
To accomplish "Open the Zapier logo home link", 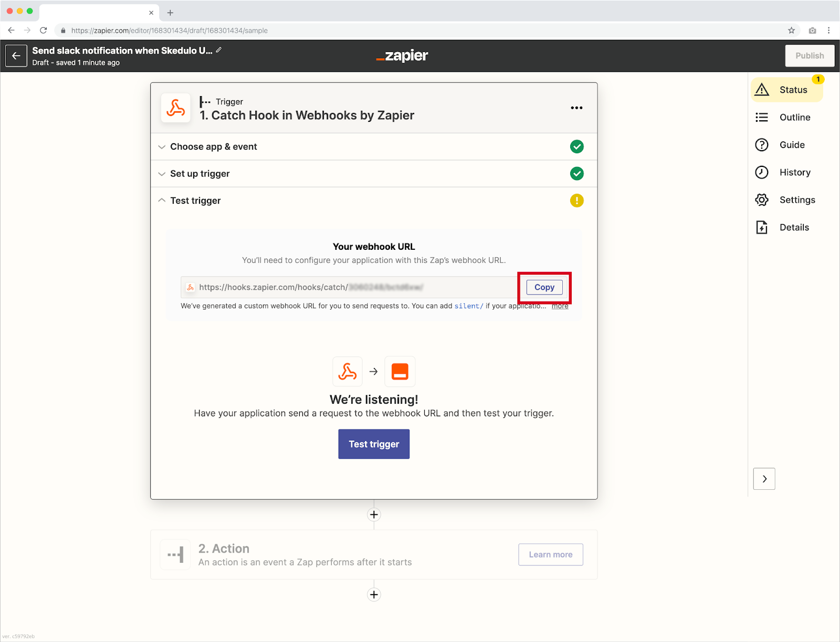I will [403, 56].
